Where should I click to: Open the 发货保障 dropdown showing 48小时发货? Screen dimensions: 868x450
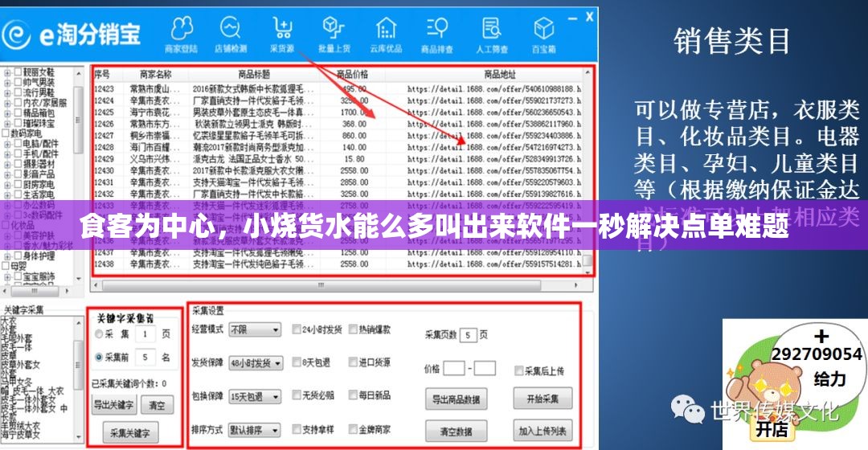click(x=256, y=363)
